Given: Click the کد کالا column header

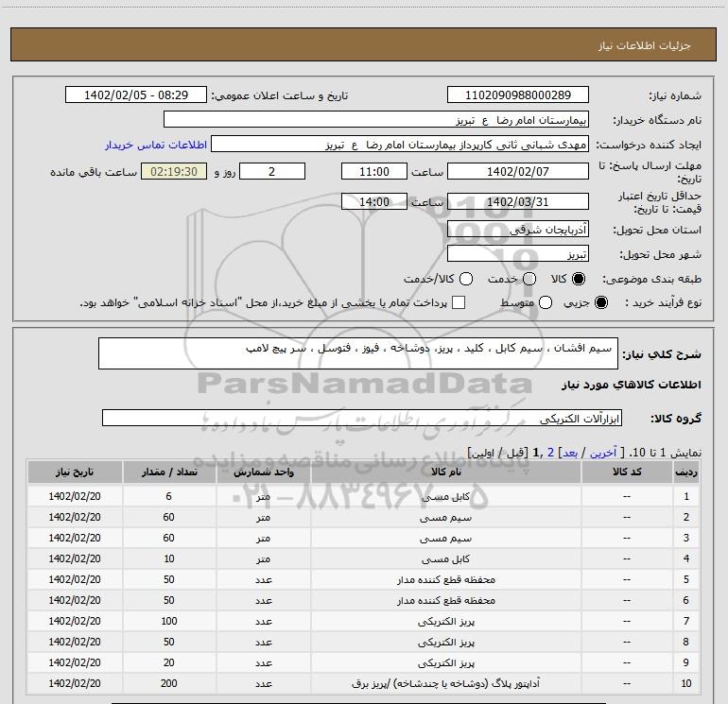Looking at the screenshot, I should pos(627,472).
